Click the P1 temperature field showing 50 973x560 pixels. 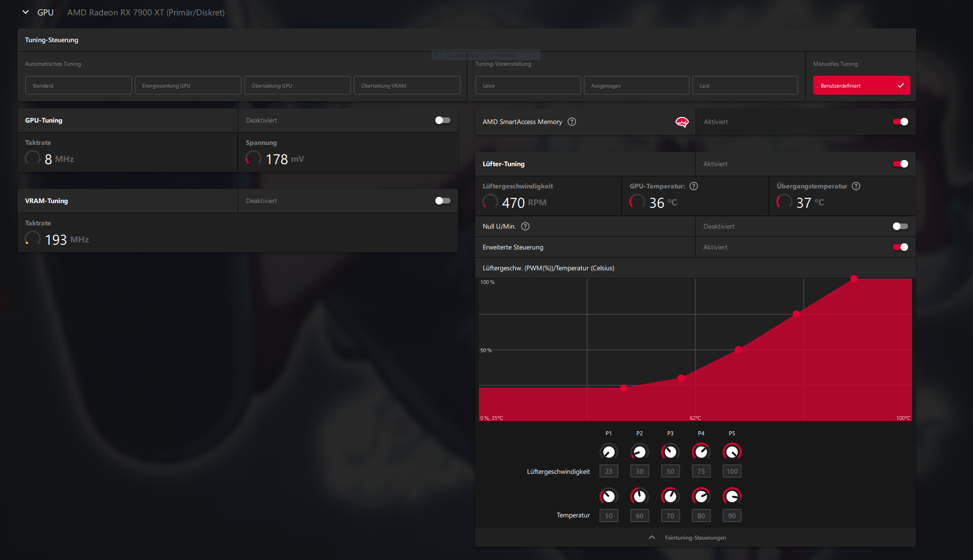pos(609,516)
